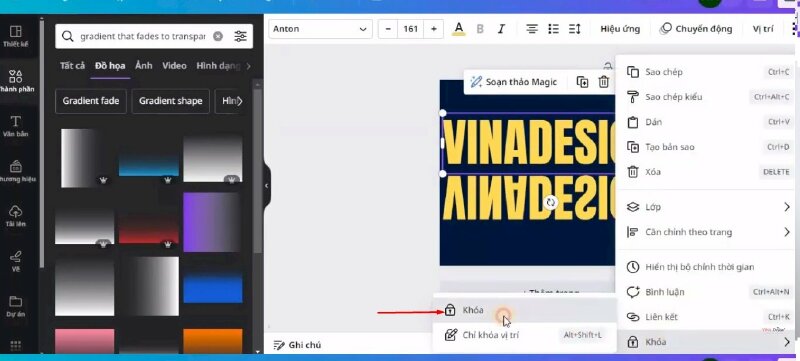Click the rotate handle on the text

click(x=551, y=202)
